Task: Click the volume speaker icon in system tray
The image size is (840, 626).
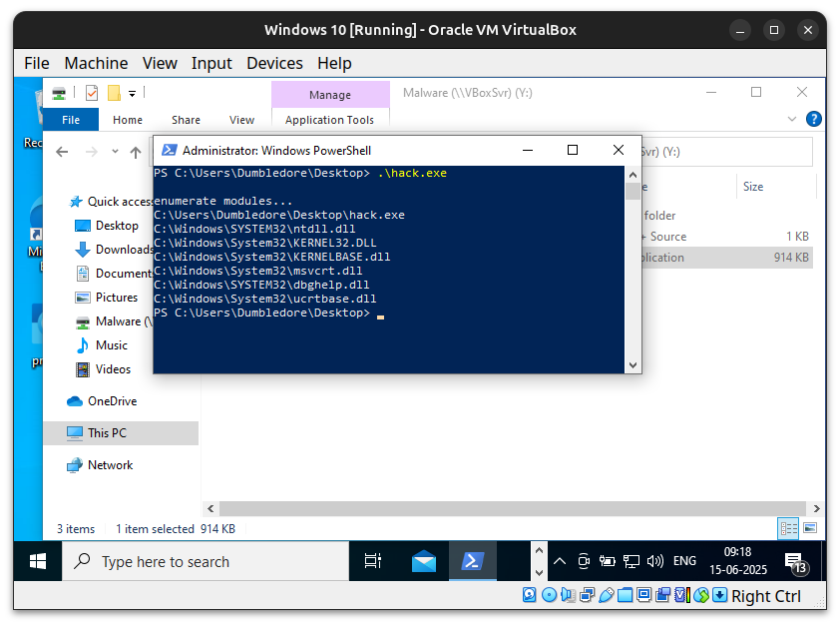Action: pyautogui.click(x=654, y=561)
